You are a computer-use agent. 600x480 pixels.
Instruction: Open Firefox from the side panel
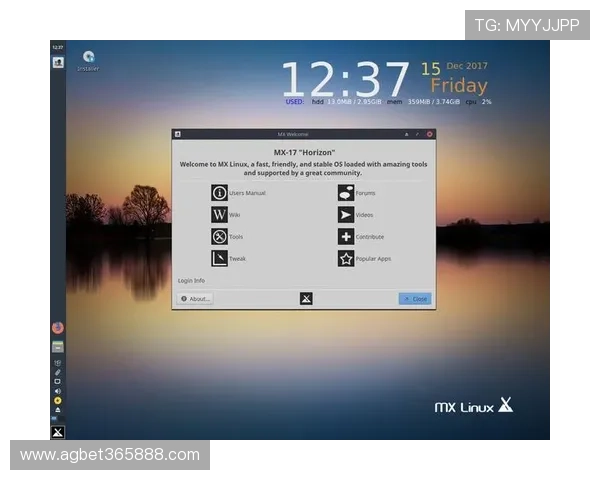click(x=57, y=327)
